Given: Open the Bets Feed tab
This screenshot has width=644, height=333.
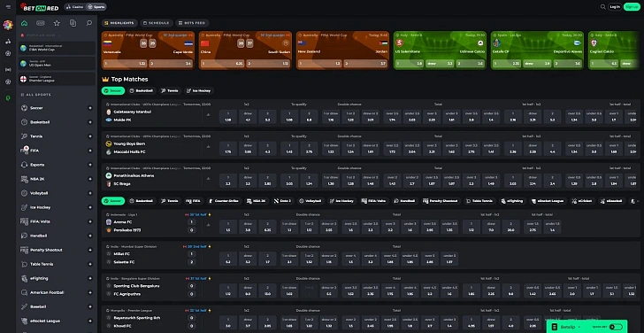Looking at the screenshot, I should click(x=193, y=23).
